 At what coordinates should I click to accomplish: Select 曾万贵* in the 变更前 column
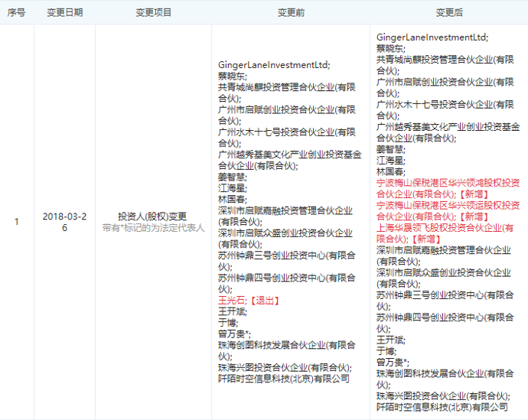(x=234, y=334)
